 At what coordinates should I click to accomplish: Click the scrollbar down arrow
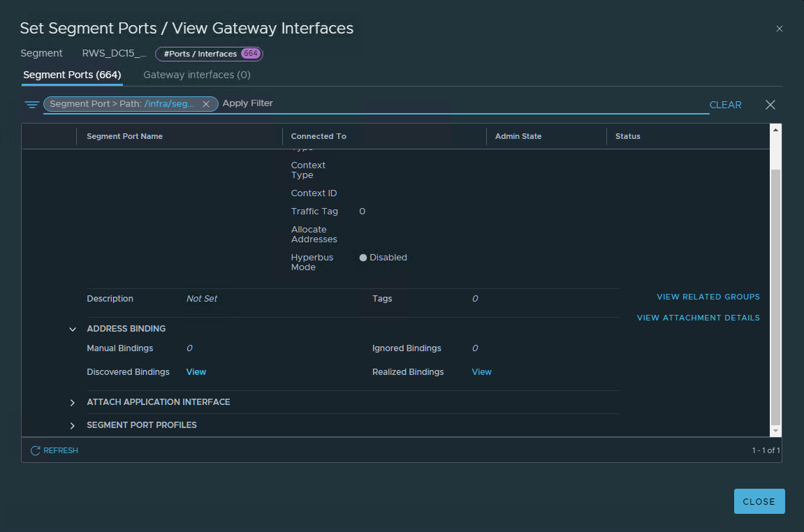tap(776, 431)
